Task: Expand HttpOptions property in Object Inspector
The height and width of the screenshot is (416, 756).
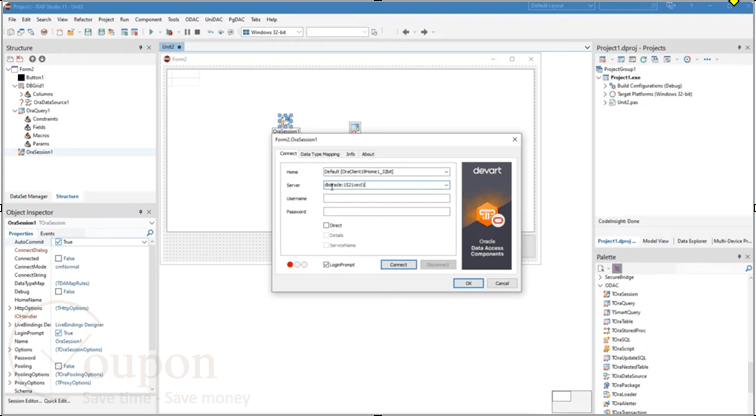Action: 10,308
